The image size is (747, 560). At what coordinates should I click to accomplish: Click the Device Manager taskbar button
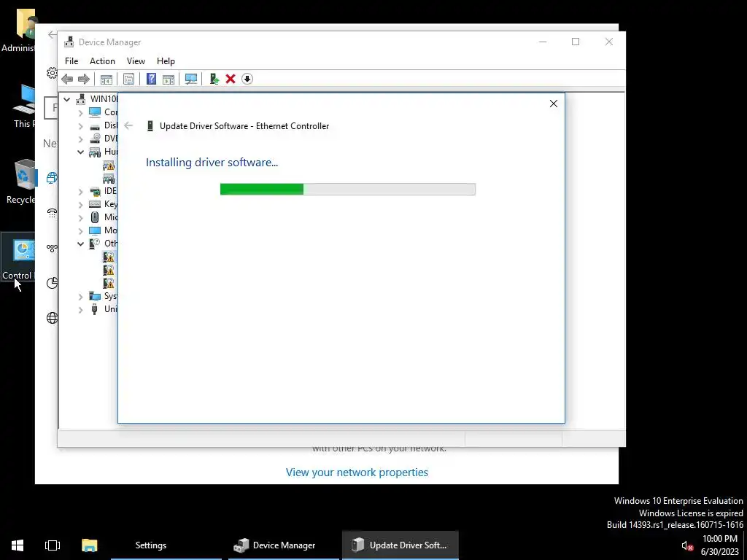tap(284, 545)
